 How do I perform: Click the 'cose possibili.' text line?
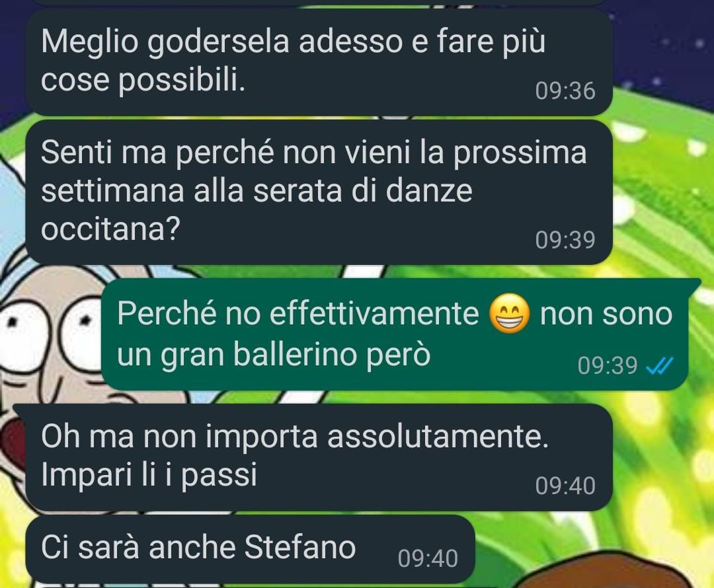[x=143, y=81]
